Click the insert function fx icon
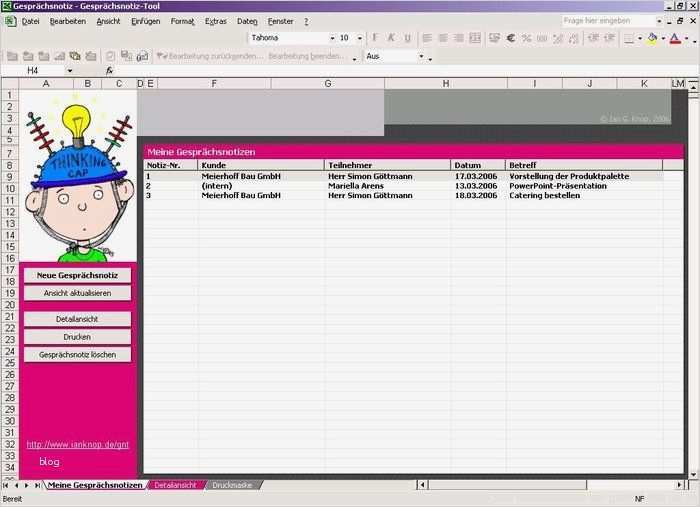 [109, 71]
